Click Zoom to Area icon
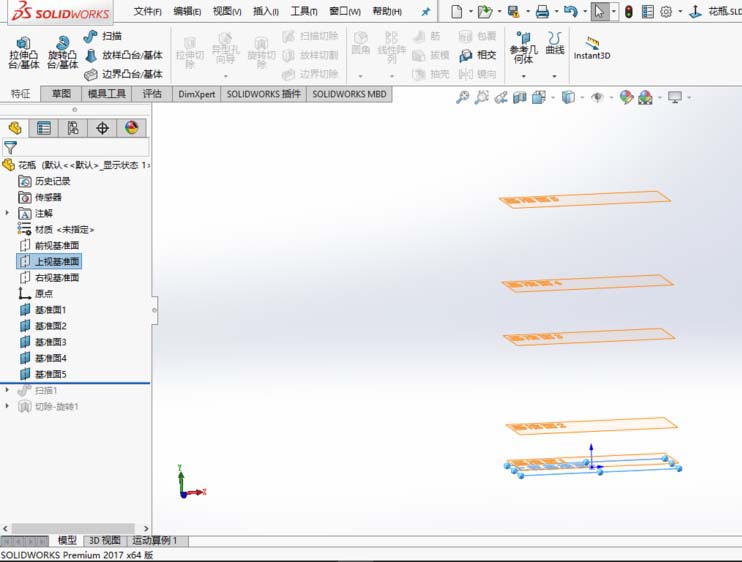742x562 pixels. (481, 97)
